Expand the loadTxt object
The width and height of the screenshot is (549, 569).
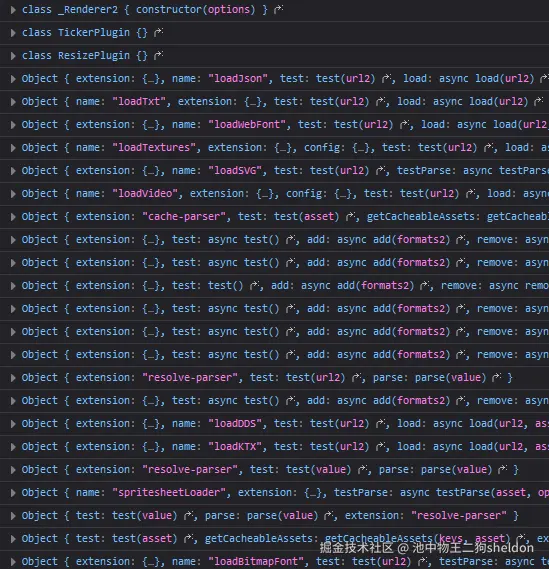[x=13, y=102]
